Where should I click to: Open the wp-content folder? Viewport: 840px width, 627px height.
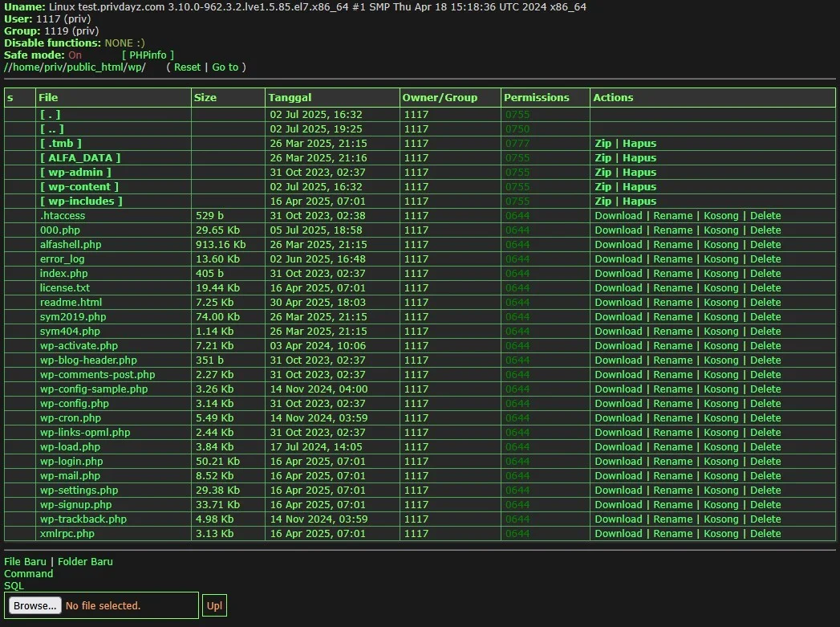(80, 186)
